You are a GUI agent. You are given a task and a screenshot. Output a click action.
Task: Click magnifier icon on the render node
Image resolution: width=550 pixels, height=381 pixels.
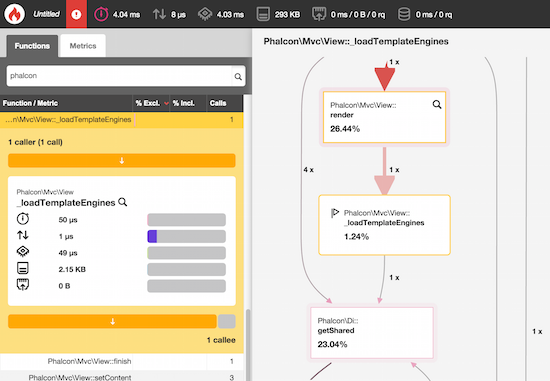coord(437,104)
